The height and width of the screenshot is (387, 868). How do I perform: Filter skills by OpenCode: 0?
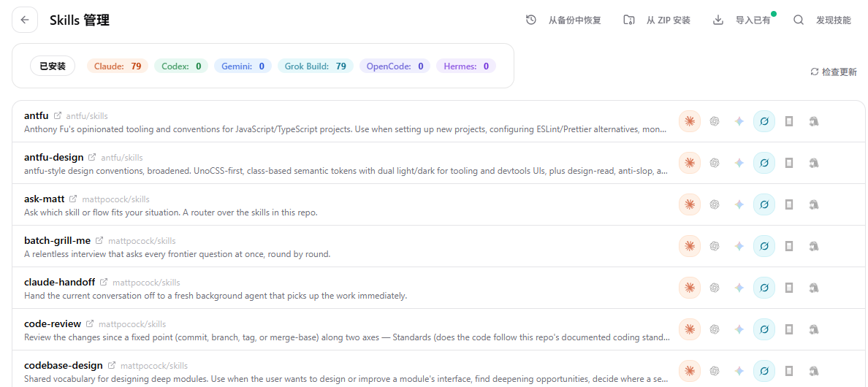(x=395, y=66)
